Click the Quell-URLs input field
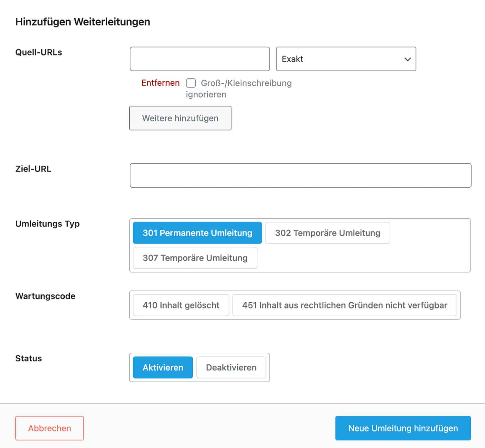The height and width of the screenshot is (448, 485). [200, 59]
